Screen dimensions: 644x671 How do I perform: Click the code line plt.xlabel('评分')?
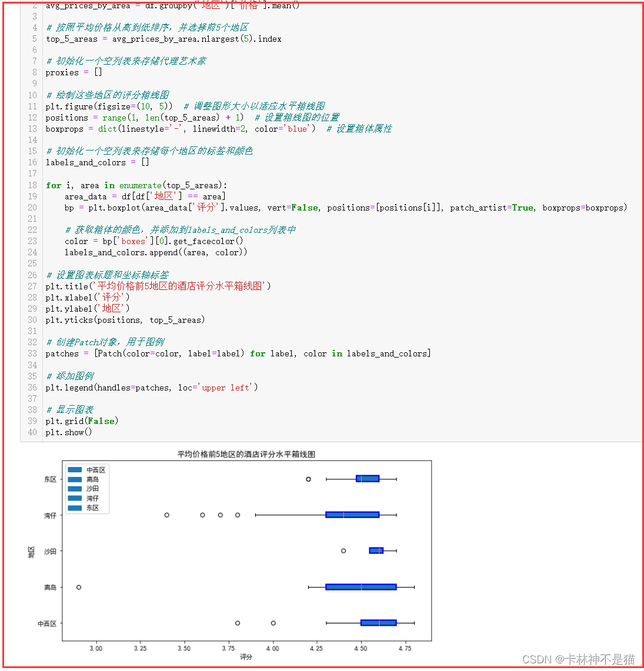[88, 297]
